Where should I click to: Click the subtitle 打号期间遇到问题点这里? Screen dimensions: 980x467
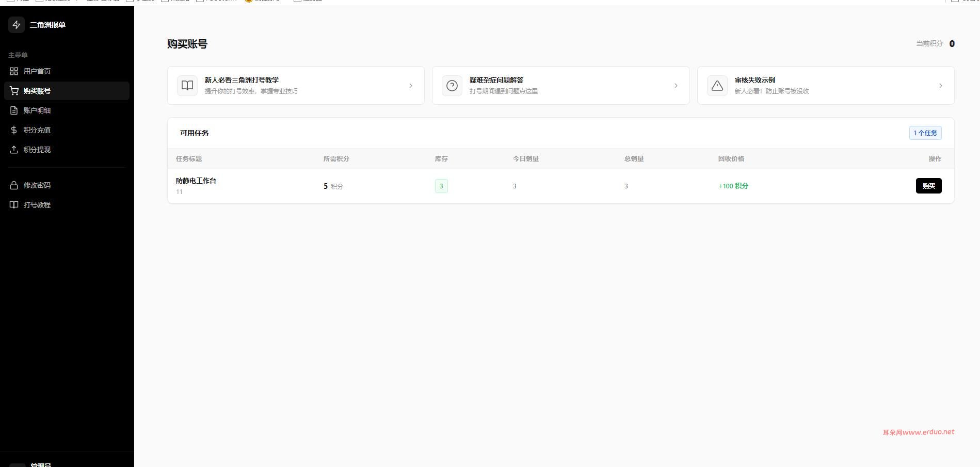[x=504, y=91]
